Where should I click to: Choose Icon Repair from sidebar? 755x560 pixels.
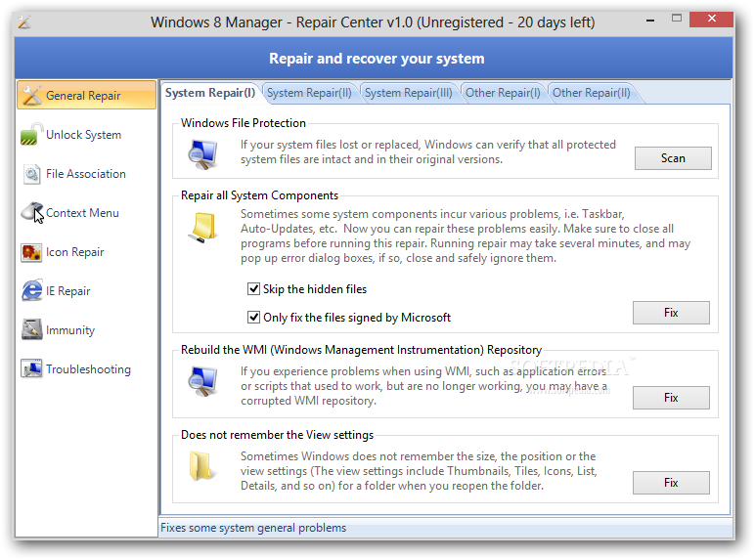point(87,252)
